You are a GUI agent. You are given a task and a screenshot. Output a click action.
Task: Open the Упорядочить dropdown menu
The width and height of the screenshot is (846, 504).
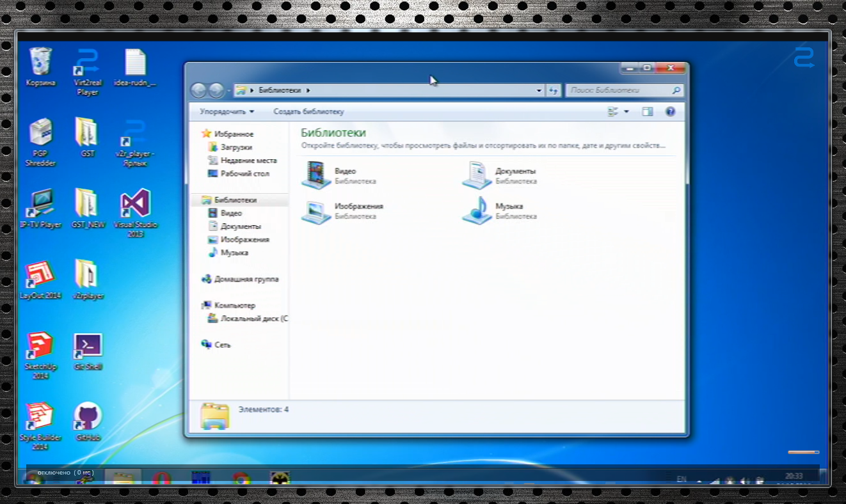[x=227, y=111]
